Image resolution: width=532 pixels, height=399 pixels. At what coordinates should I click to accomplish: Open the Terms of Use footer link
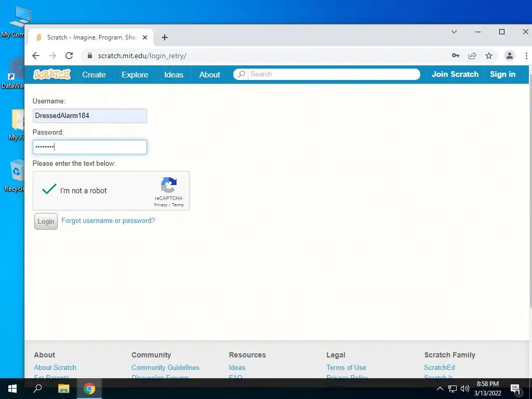[346, 367]
